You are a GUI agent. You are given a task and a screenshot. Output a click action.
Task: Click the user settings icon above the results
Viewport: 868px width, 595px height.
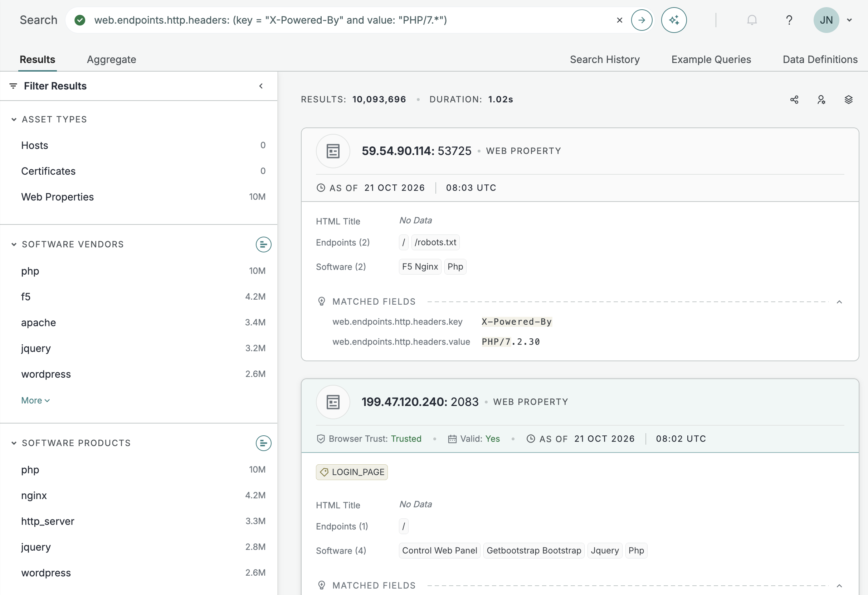(821, 100)
